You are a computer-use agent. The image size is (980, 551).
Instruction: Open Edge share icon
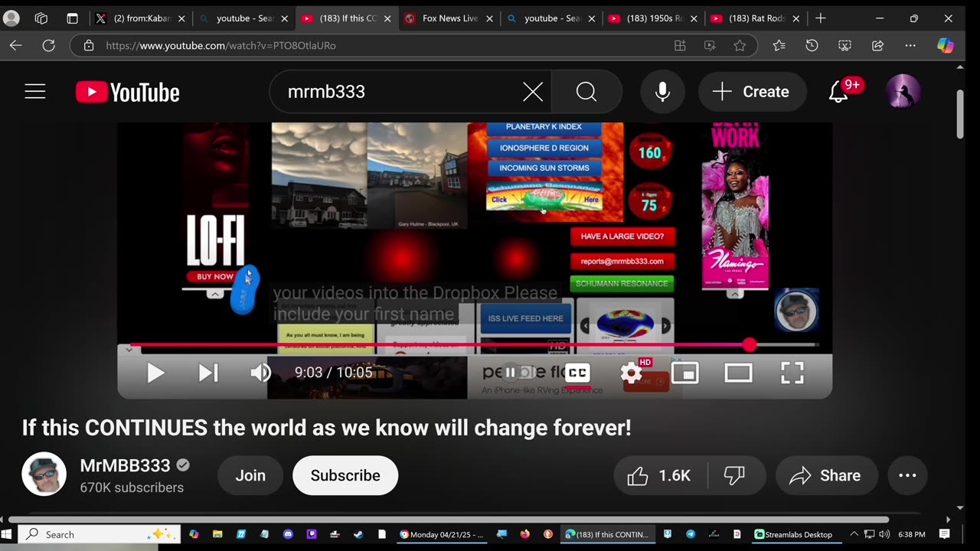(x=877, y=46)
